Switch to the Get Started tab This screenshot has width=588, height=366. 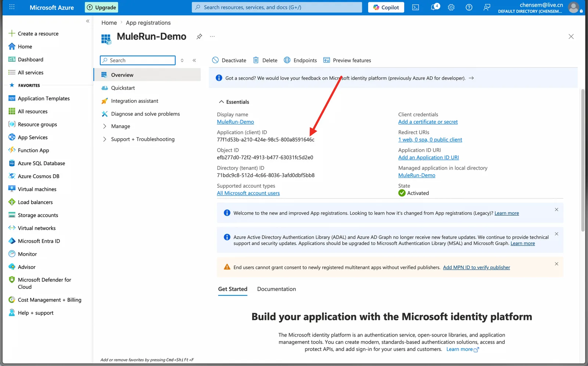coord(233,289)
